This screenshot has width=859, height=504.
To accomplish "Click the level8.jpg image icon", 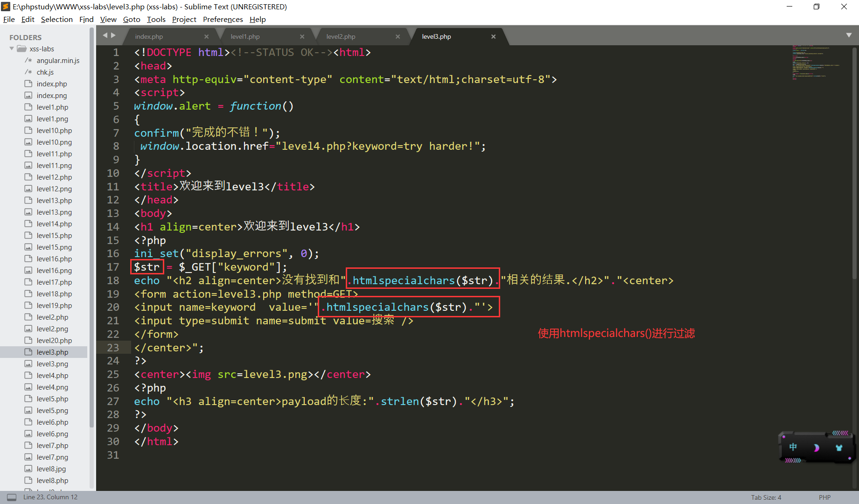I will point(28,469).
